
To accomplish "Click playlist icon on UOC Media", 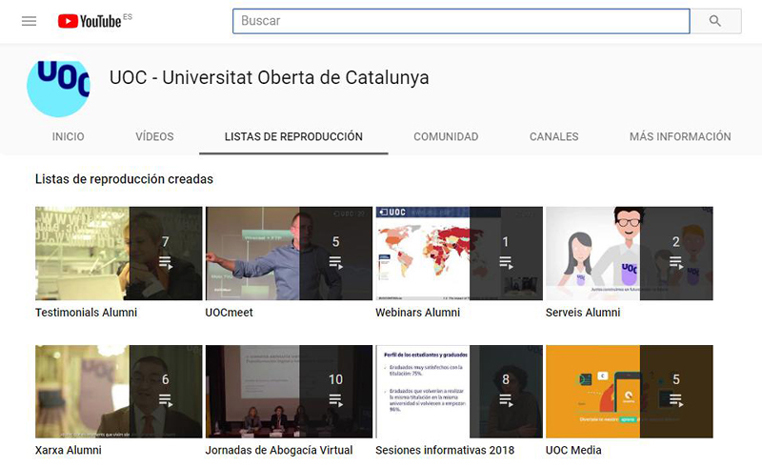I will click(x=676, y=400).
